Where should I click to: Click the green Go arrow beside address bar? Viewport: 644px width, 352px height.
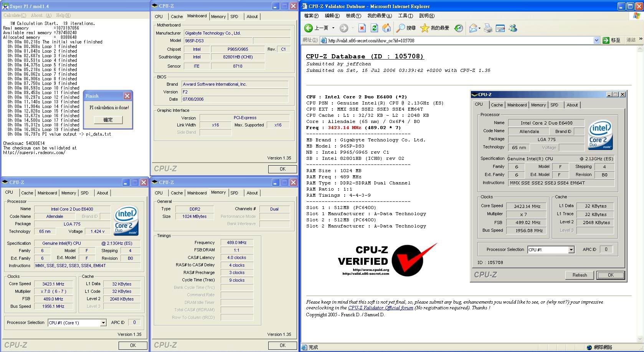pyautogui.click(x=606, y=40)
